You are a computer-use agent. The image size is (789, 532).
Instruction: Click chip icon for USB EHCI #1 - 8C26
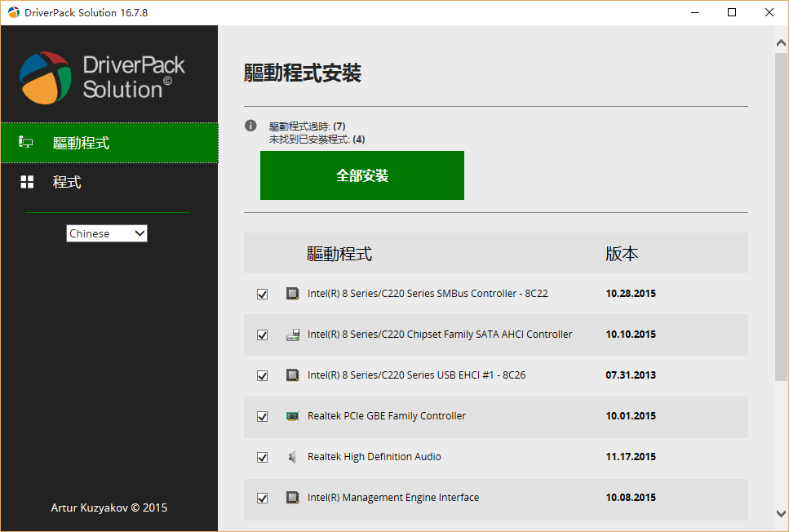point(292,375)
